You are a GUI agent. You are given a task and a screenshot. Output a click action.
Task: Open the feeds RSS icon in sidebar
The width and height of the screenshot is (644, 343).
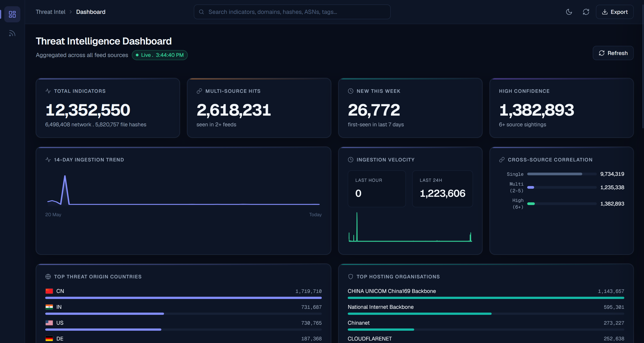pos(12,34)
